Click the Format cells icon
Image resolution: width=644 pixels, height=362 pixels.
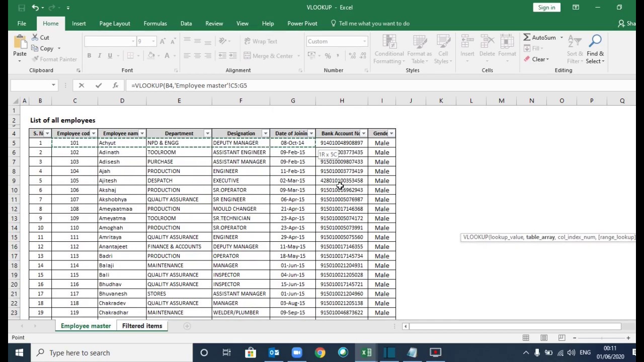tap(507, 42)
